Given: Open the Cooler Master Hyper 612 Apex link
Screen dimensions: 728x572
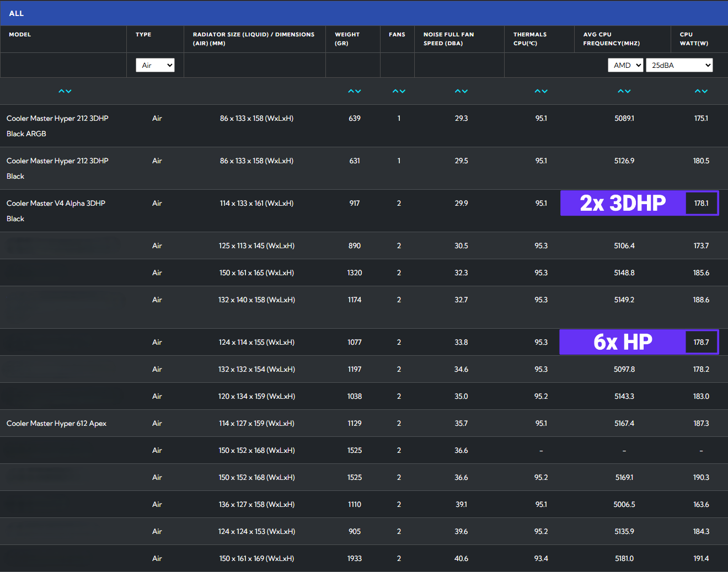Looking at the screenshot, I should 56,424.
